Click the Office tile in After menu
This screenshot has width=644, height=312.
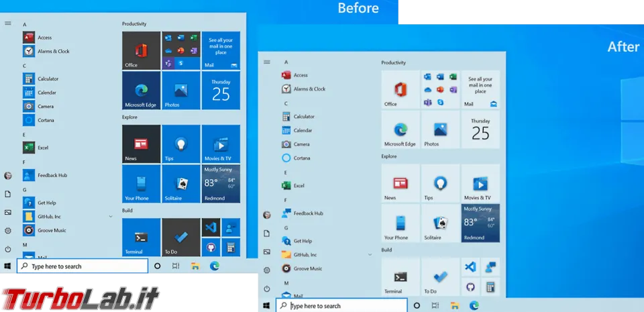(x=400, y=89)
